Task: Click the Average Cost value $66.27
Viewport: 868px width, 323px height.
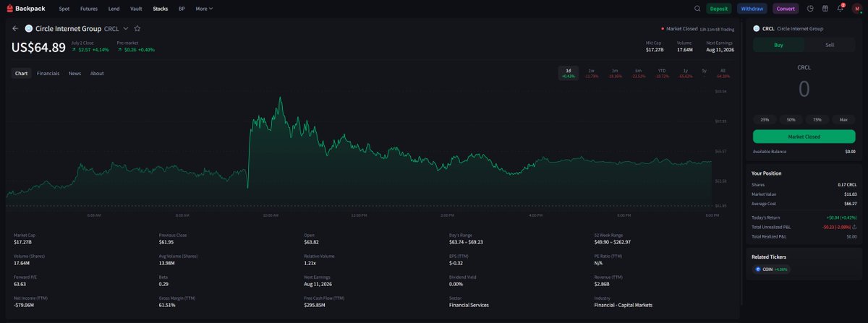Action: pyautogui.click(x=850, y=204)
